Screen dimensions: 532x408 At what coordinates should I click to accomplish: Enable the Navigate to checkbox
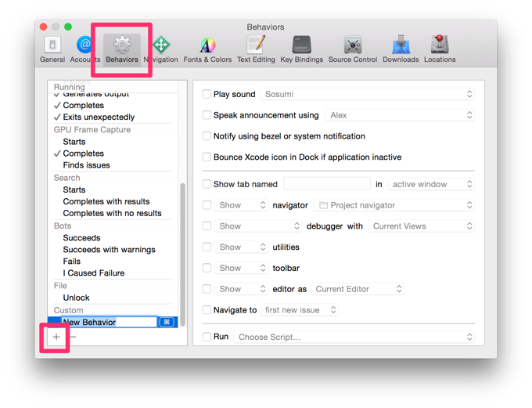pos(207,310)
